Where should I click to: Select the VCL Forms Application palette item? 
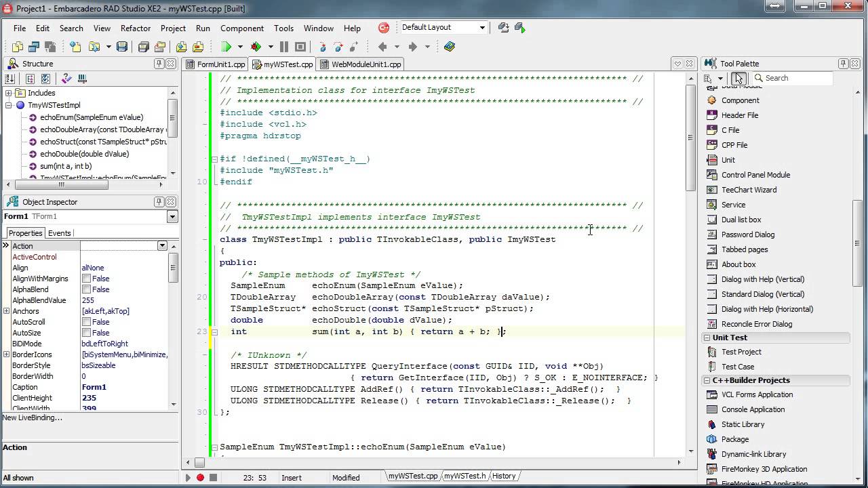757,394
